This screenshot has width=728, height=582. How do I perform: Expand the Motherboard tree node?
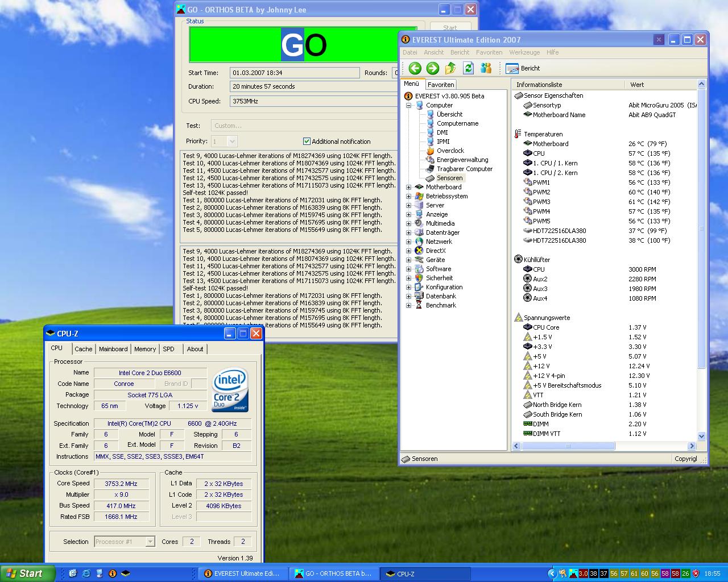coord(408,187)
